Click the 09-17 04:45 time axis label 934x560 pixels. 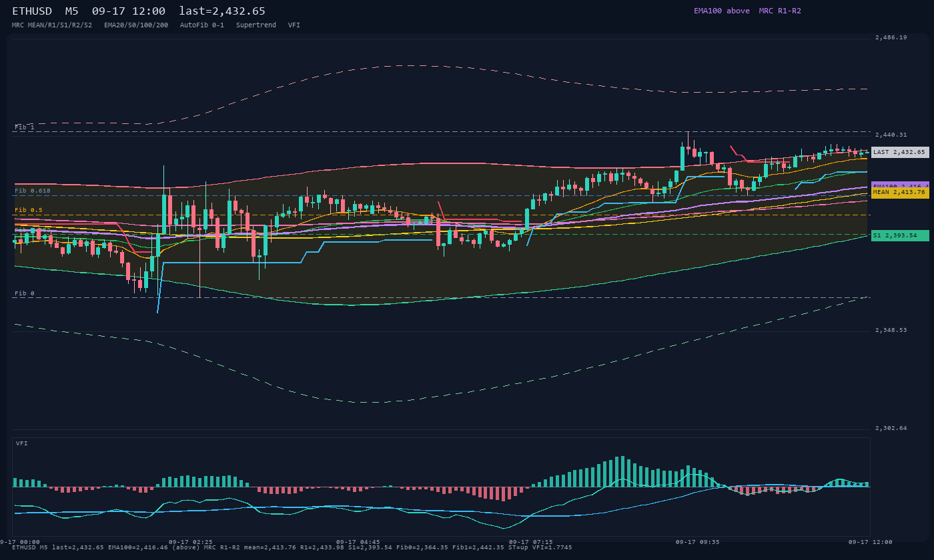(358, 542)
